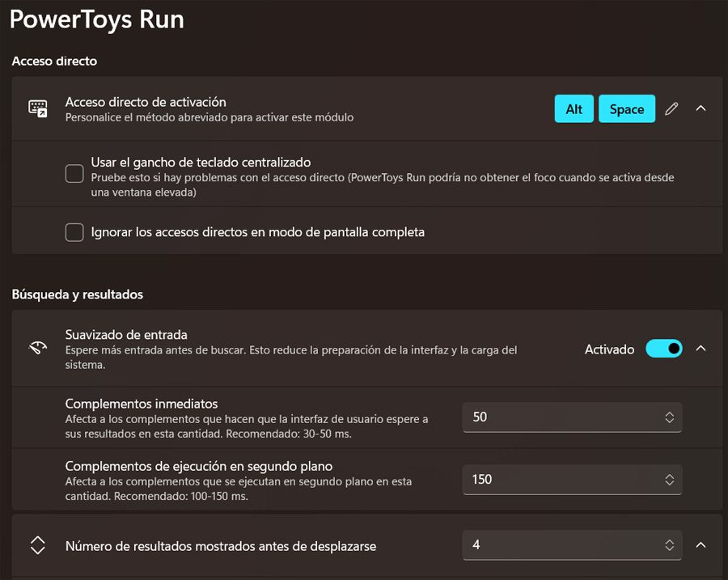Collapse the Acceso directo de activación section
The image size is (728, 580).
701,108
